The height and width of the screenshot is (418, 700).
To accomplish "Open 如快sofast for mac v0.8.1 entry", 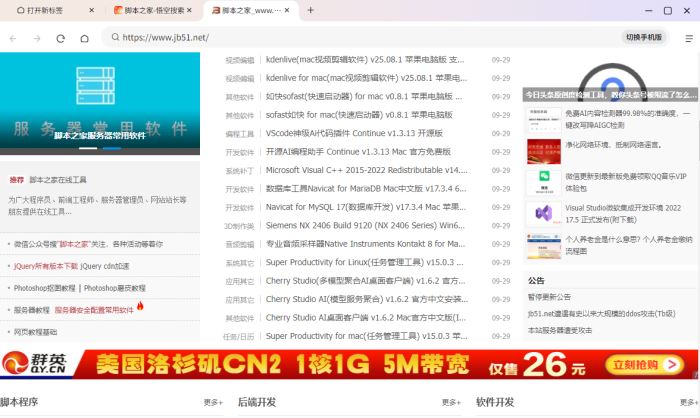I will (x=364, y=96).
